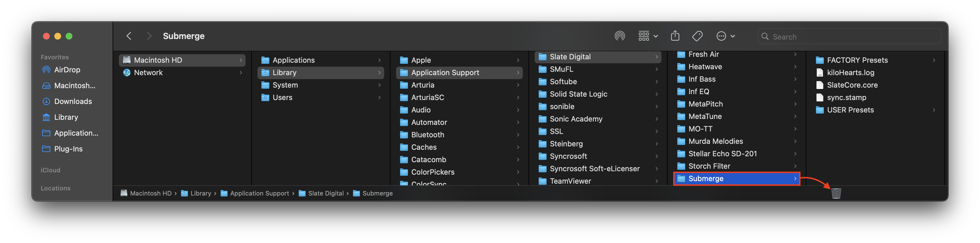Image resolution: width=980 pixels, height=243 pixels.
Task: Select the MetaPitch folder
Action: pos(736,104)
